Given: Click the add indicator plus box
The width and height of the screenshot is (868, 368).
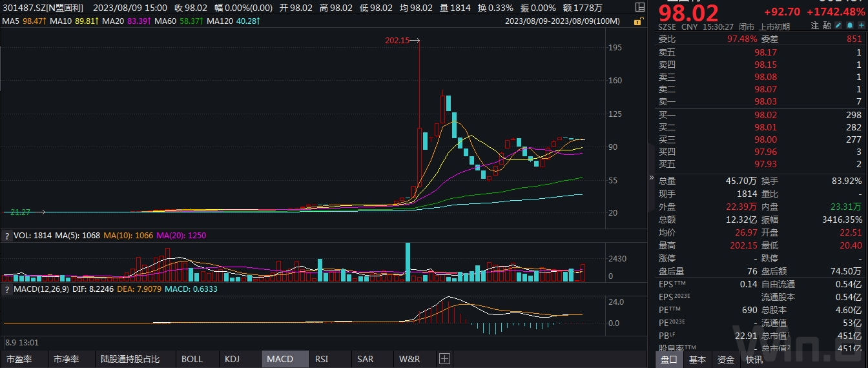Looking at the screenshot, I should [444, 359].
